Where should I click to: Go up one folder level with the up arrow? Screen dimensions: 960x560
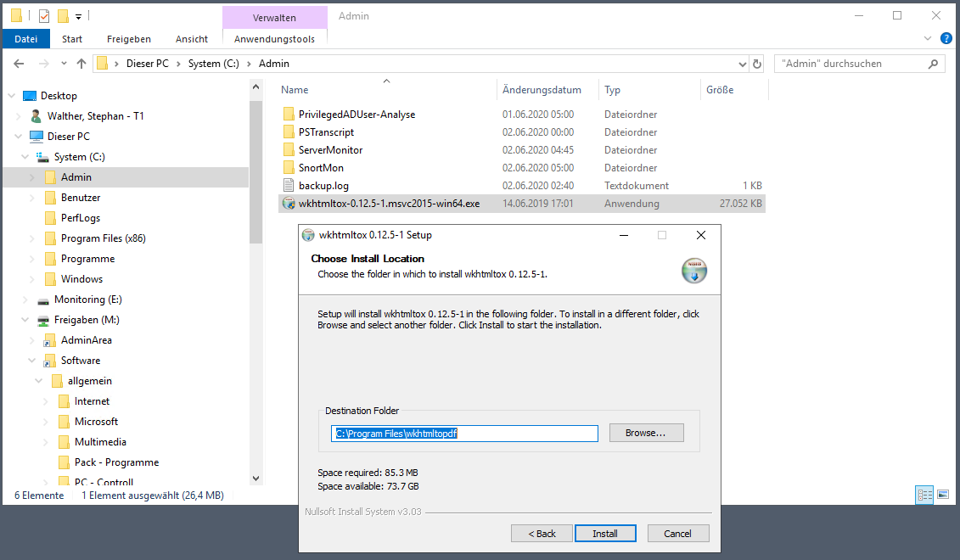tap(81, 64)
